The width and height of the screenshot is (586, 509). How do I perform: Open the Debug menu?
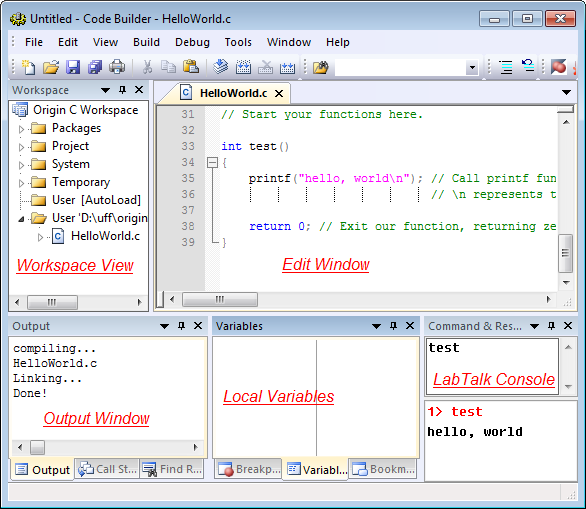[192, 42]
